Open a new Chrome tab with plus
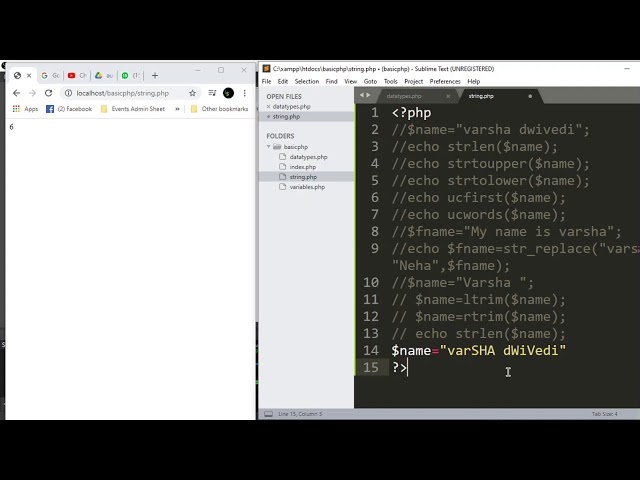 (155, 76)
